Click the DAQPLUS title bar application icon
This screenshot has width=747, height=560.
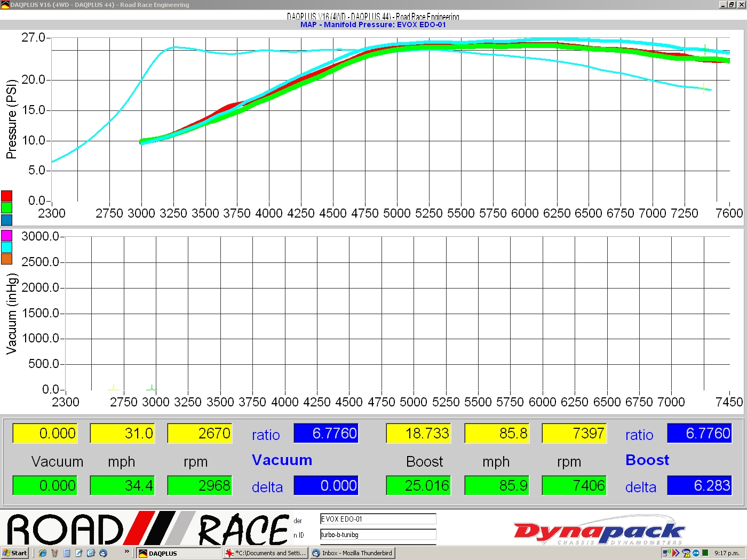point(5,5)
